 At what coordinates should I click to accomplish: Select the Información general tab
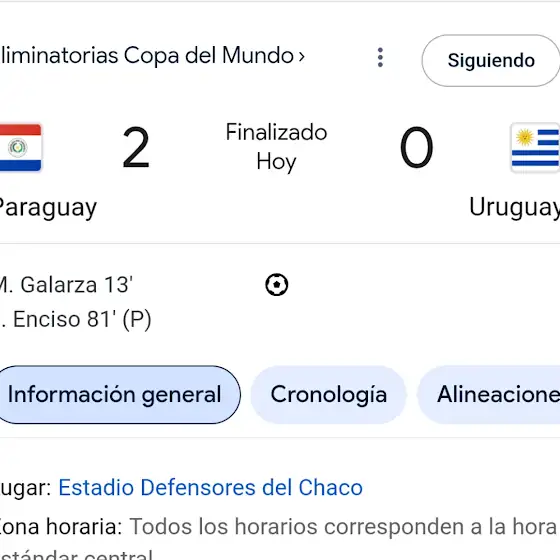pyautogui.click(x=118, y=395)
